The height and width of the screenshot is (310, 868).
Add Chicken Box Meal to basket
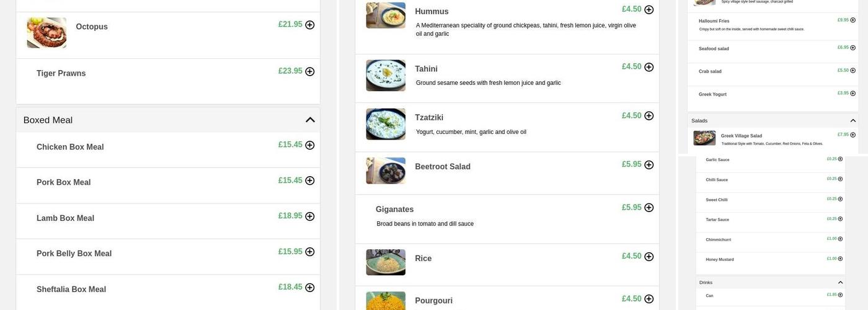pyautogui.click(x=310, y=145)
